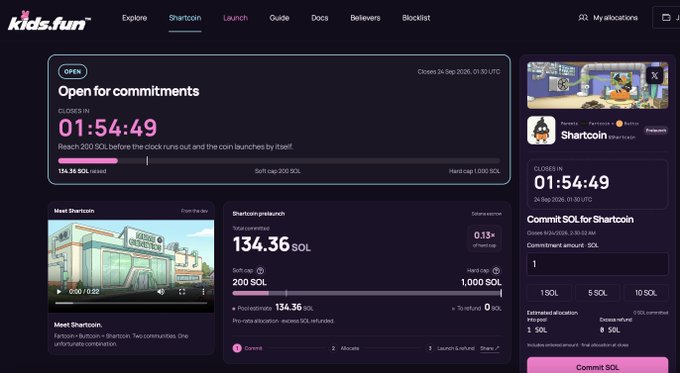Choose the 1 SOL preset amount

pos(549,293)
